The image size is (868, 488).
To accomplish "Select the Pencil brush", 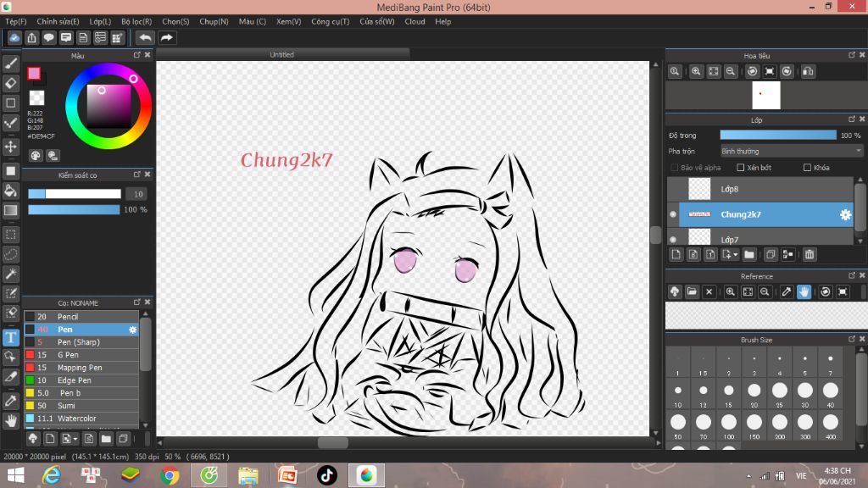I will (81, 317).
